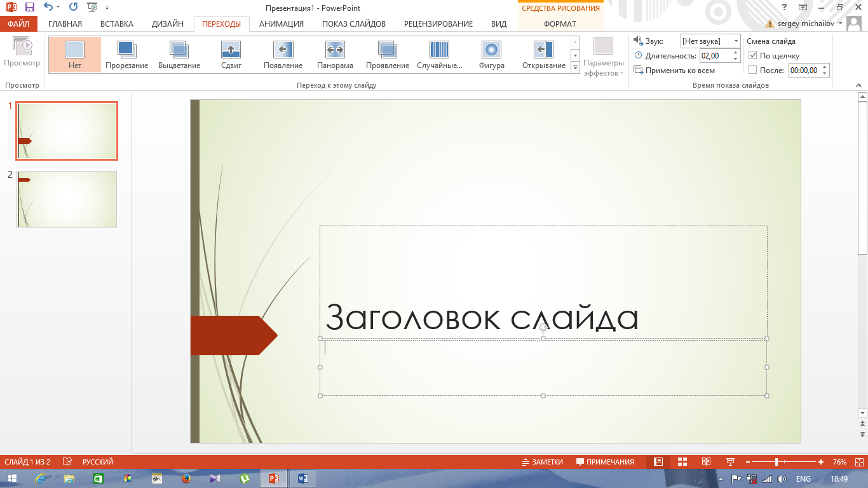This screenshot has width=868, height=488.
Task: Start slideshow from status bar icon
Action: 730,462
